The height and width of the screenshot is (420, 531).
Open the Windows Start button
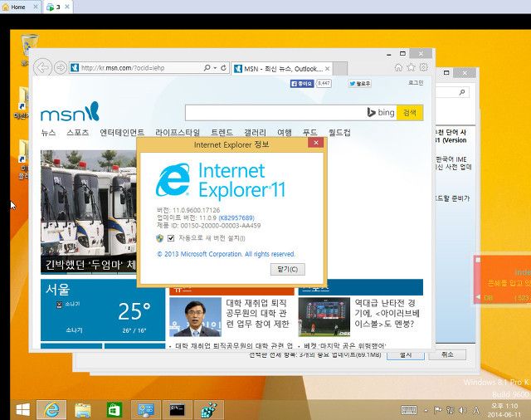23,410
